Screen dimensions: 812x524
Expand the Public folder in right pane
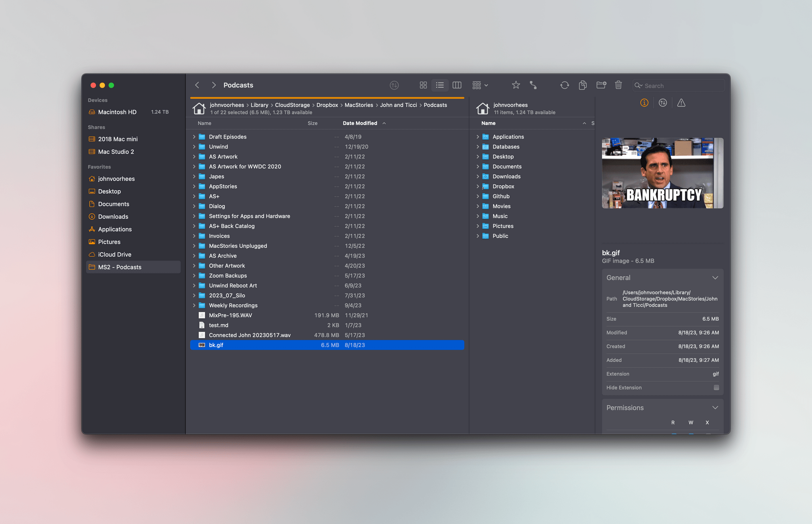(477, 236)
